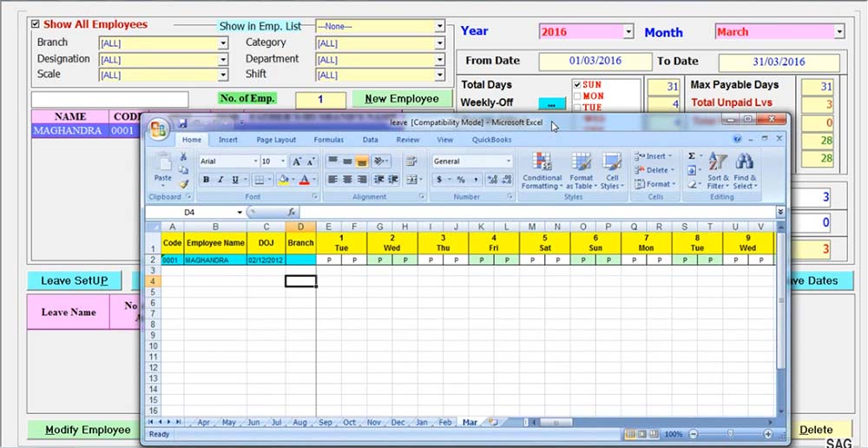The width and height of the screenshot is (868, 448).
Task: Click the Paste icon in Clipboard group
Action: [x=162, y=165]
